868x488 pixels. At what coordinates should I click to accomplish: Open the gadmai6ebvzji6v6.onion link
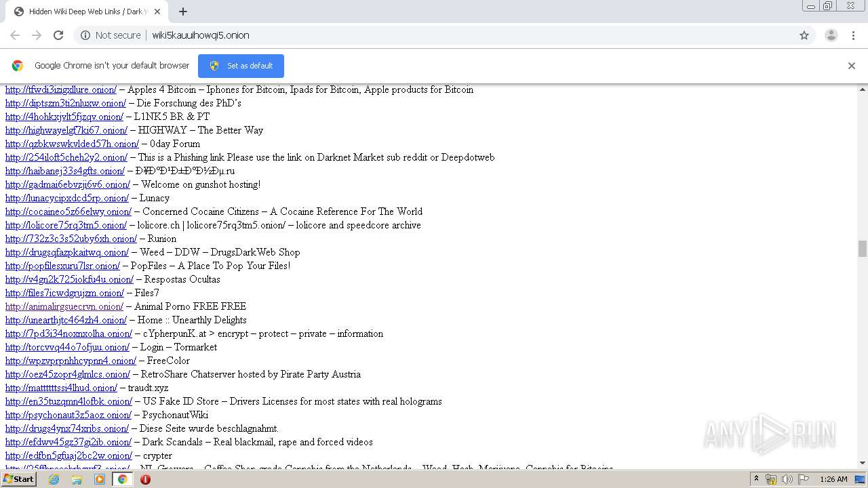tap(68, 184)
